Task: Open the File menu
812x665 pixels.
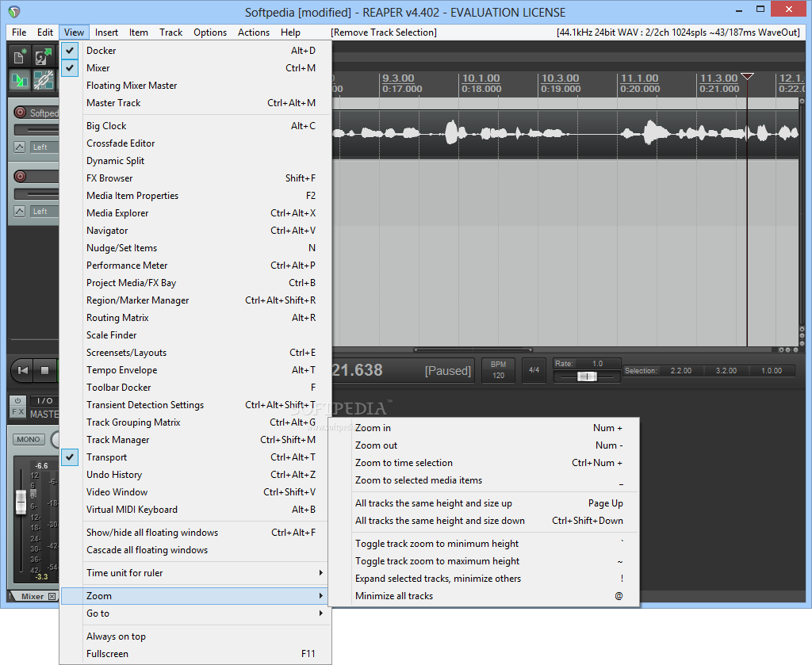Action: [x=19, y=32]
